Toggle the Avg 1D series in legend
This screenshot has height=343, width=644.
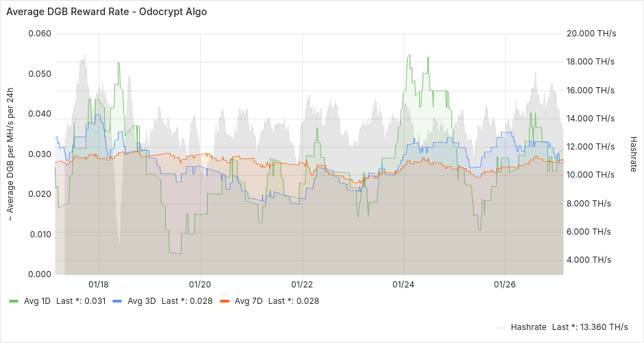tap(38, 300)
